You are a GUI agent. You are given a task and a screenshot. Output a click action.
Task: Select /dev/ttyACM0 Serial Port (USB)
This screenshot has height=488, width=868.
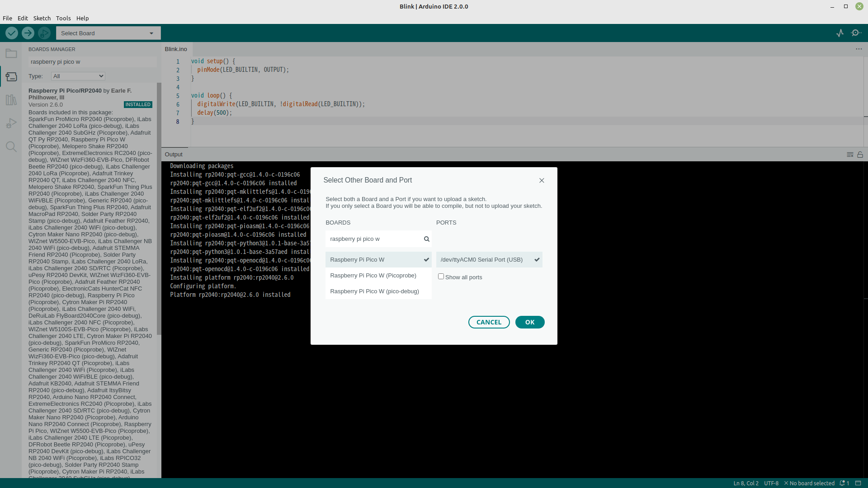(x=489, y=260)
